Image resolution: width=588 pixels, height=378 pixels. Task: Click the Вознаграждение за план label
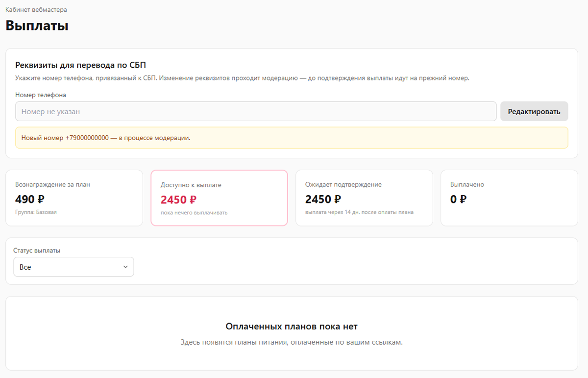pos(53,184)
